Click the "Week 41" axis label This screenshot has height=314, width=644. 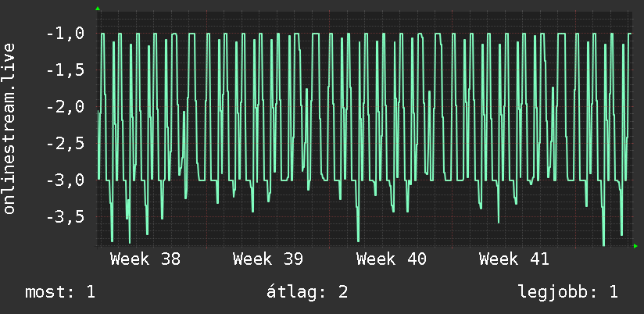514,259
